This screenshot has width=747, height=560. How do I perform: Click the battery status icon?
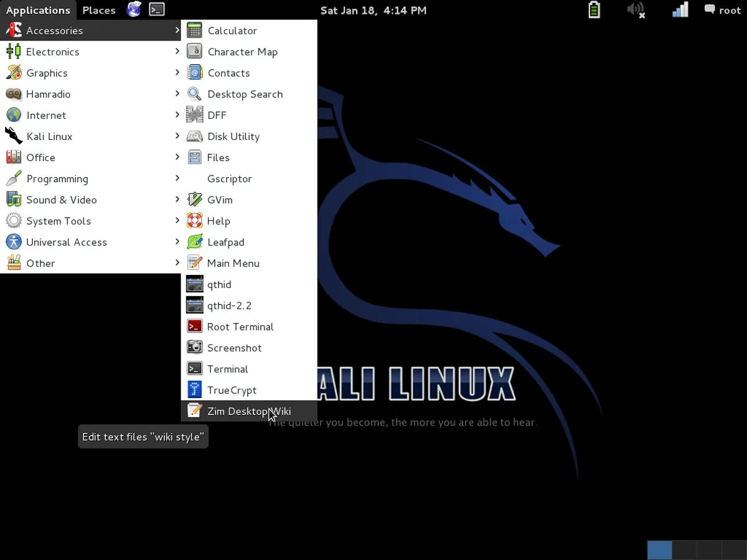pos(594,9)
